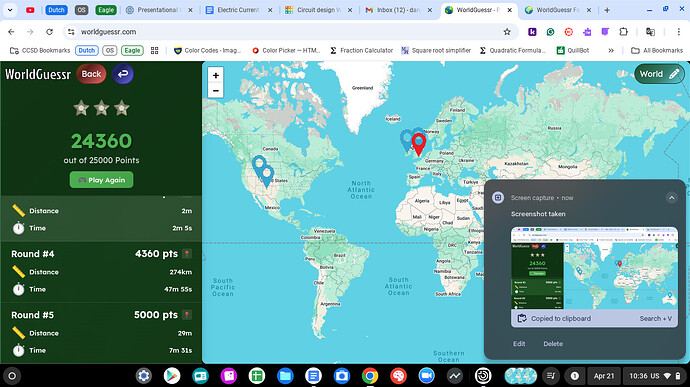This screenshot has width=690, height=387.
Task: Open Zoom app from the shelf
Action: click(426, 376)
